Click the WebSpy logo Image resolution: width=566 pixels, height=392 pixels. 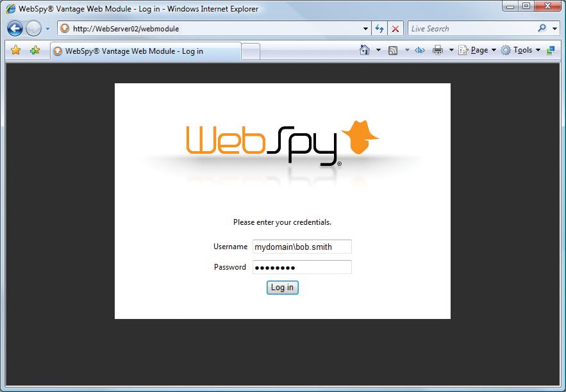282,140
